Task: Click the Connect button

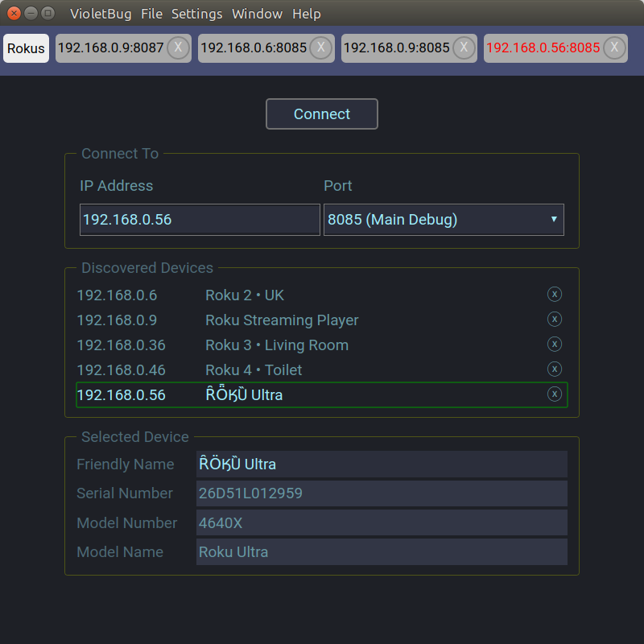Action: pos(321,114)
